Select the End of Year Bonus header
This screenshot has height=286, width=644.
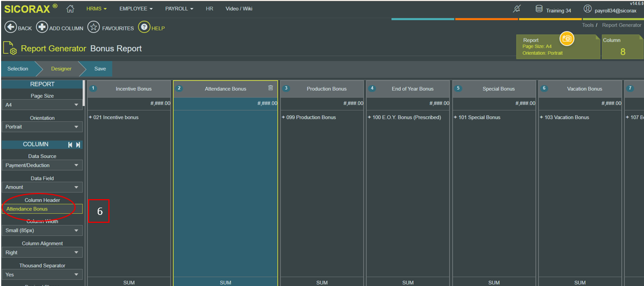[x=408, y=89]
